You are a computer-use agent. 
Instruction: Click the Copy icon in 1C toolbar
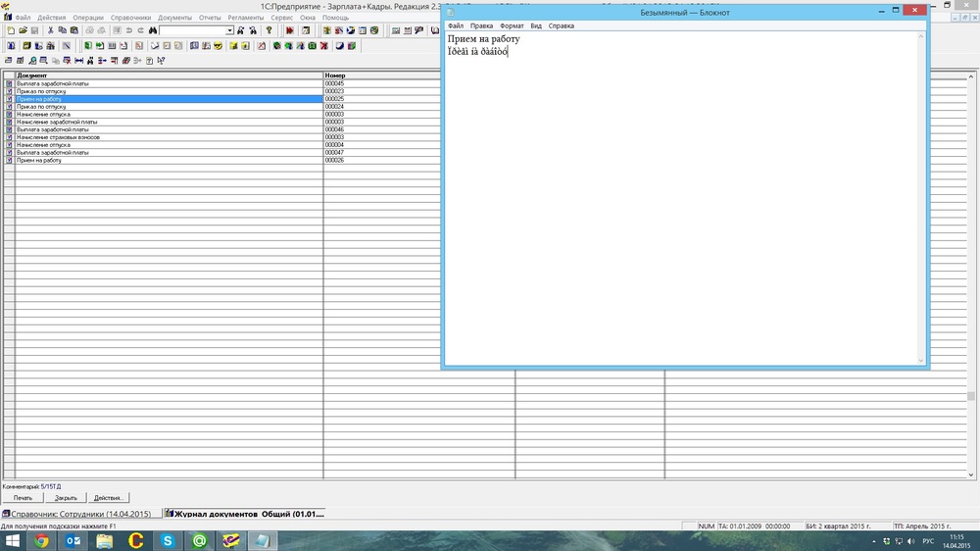62,30
